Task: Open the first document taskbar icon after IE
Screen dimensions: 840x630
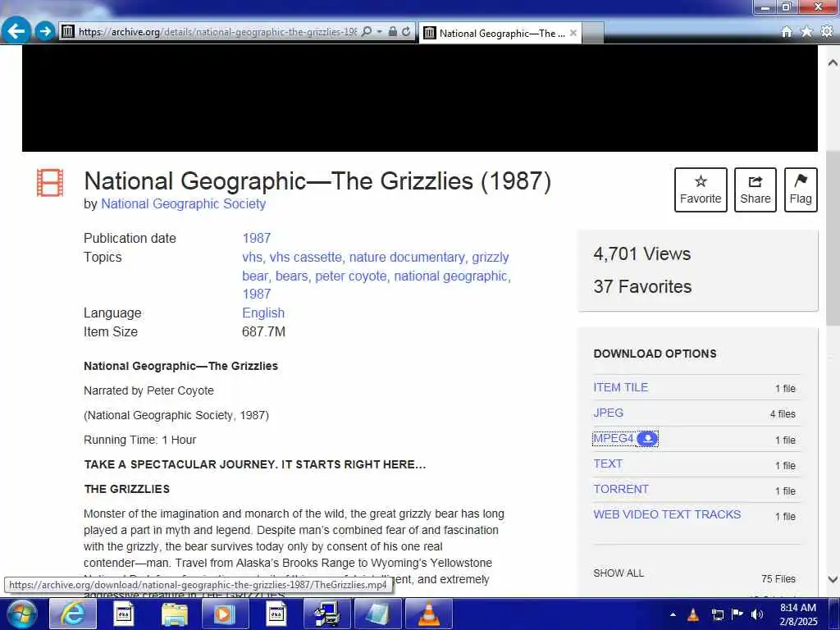Action: coord(125,614)
